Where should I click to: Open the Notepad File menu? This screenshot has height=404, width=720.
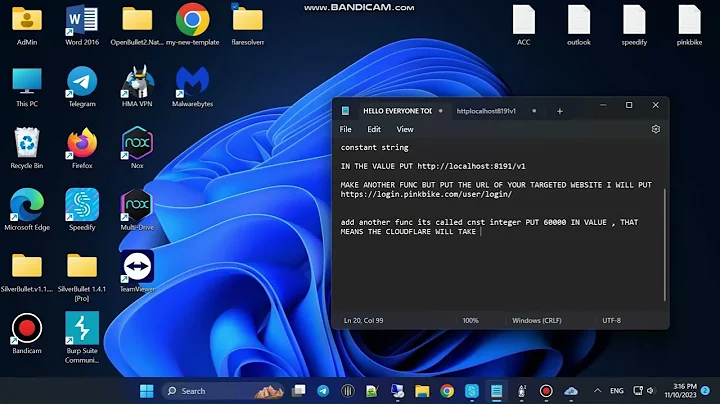pos(345,129)
